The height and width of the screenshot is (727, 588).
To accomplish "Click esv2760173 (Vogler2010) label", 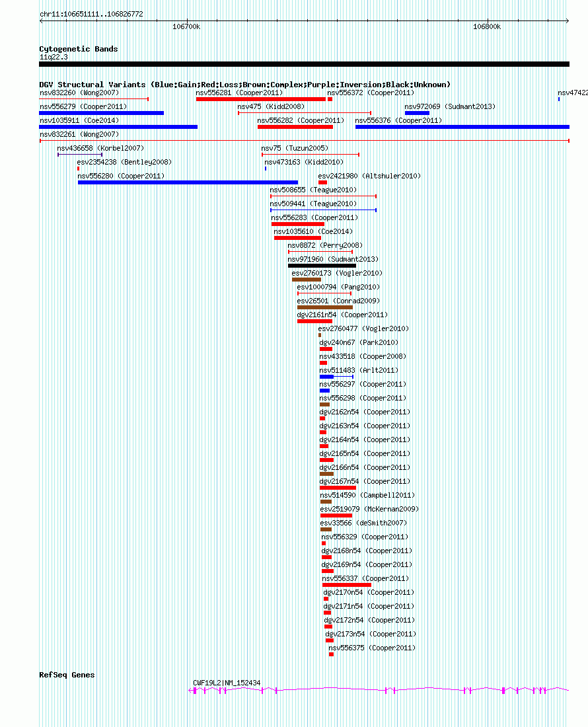I will coord(337,274).
